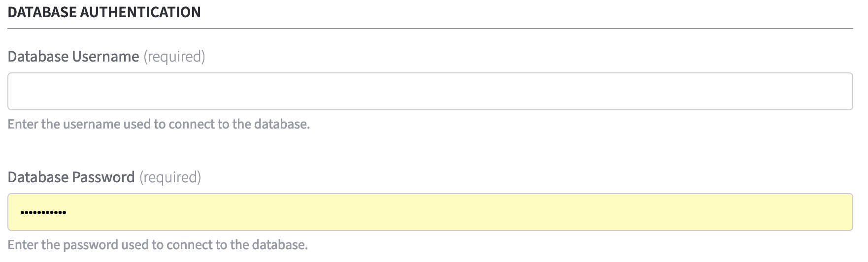The height and width of the screenshot is (262, 868).
Task: Click the "Enter the password" help text
Action: pyautogui.click(x=158, y=245)
